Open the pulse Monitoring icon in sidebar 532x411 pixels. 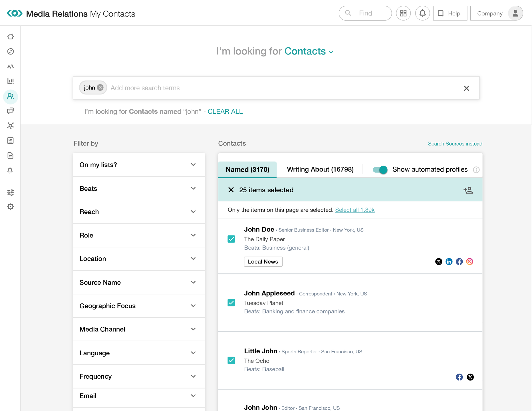(11, 66)
